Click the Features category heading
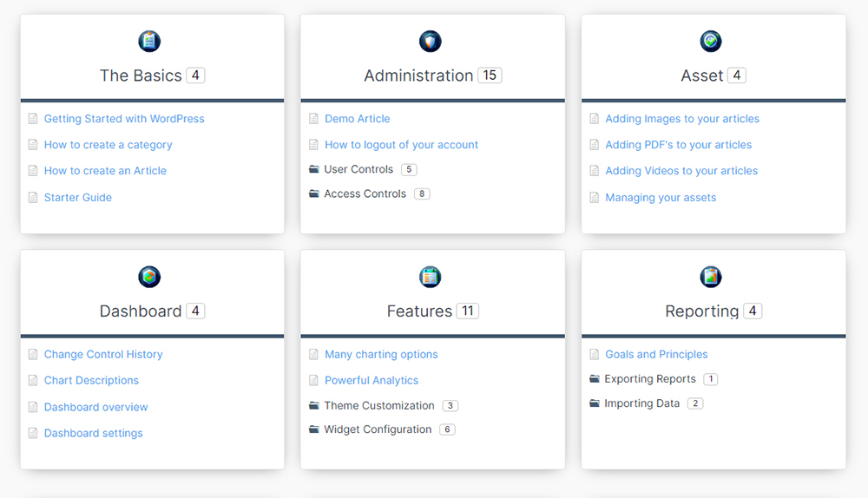The image size is (868, 498). 419,311
